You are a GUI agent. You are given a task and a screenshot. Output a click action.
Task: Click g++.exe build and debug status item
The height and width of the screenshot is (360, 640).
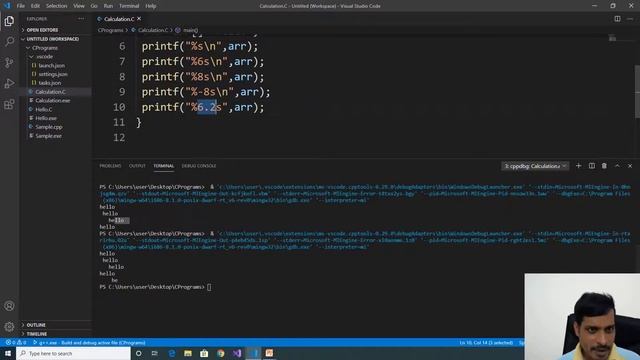pos(89,342)
